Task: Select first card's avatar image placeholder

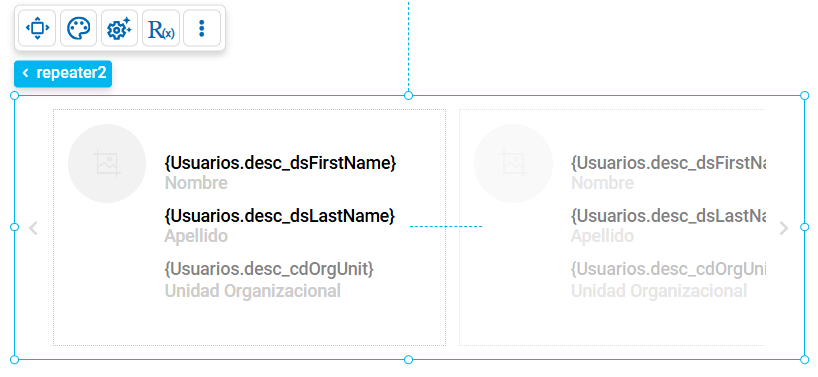Action: point(107,163)
